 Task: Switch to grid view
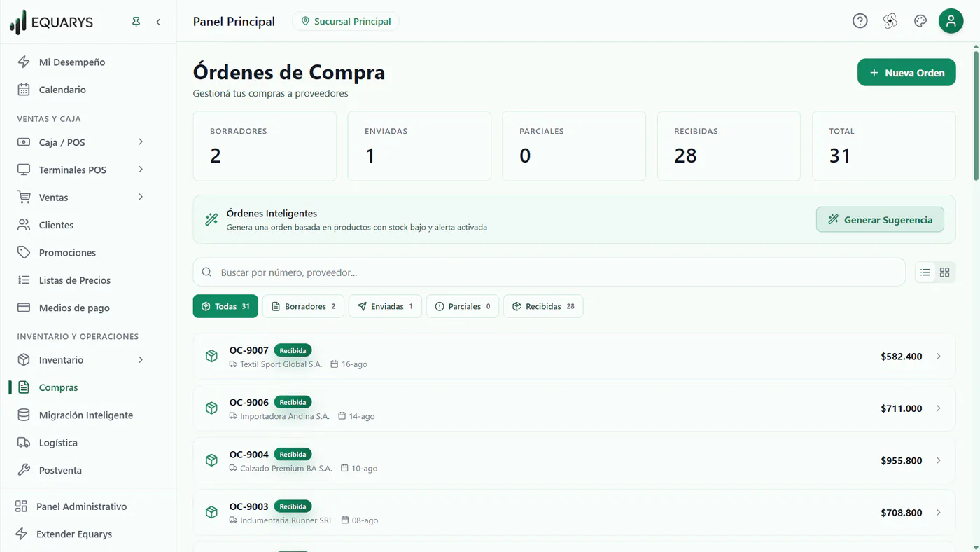click(x=944, y=272)
